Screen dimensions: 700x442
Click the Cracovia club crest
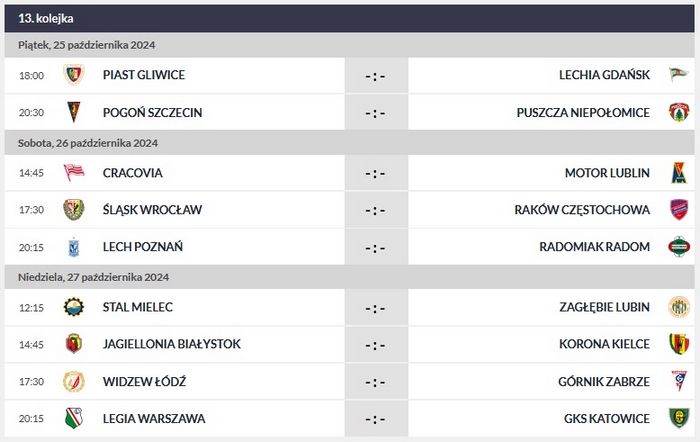(73, 172)
